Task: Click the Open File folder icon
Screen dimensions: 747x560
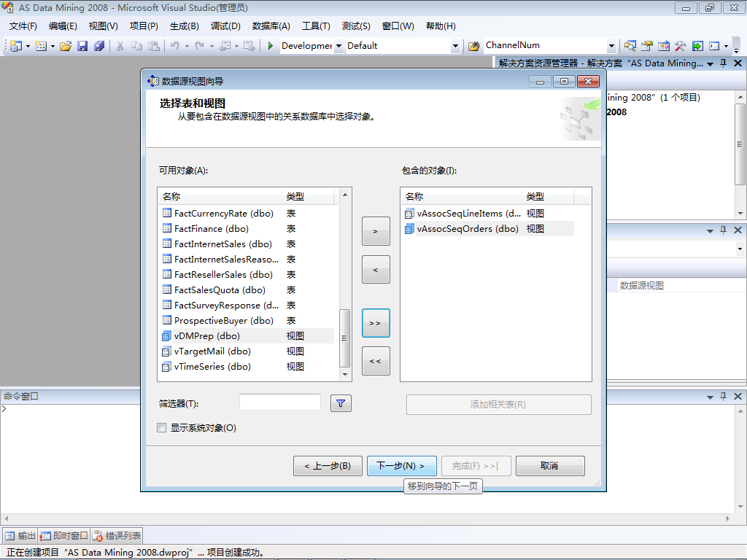Action: (x=66, y=46)
